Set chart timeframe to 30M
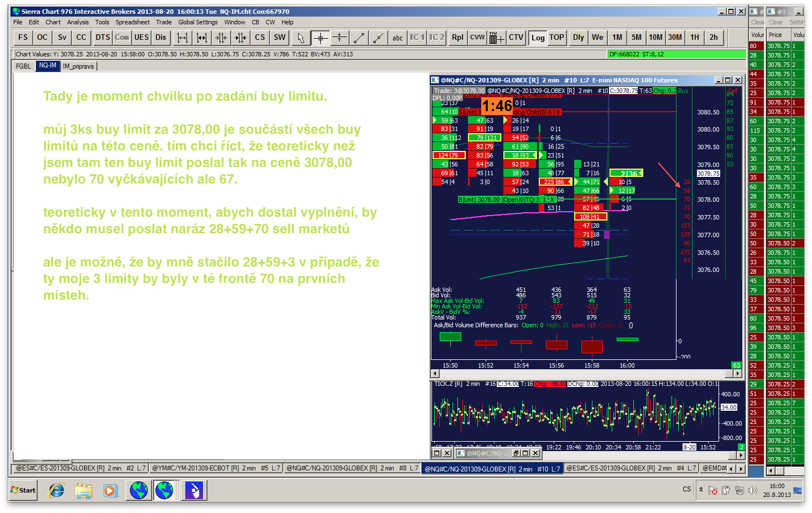Screen dimensions: 812x513 coord(675,38)
